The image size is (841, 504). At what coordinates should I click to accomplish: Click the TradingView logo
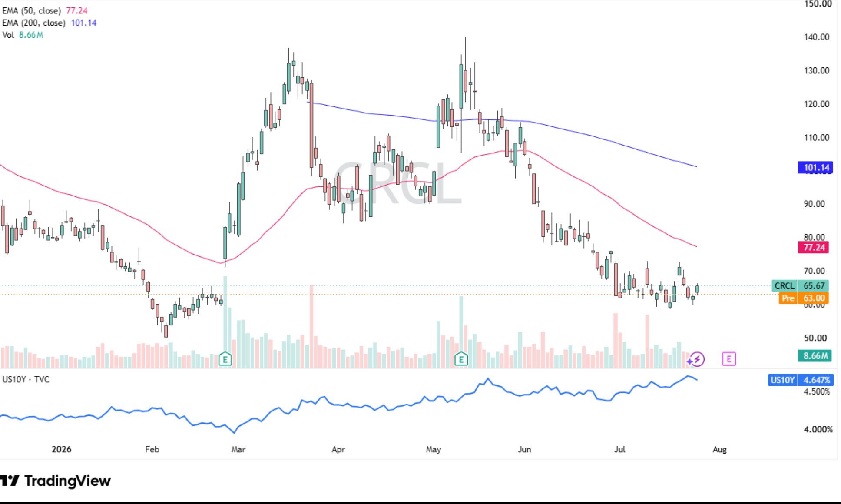pos(56,481)
